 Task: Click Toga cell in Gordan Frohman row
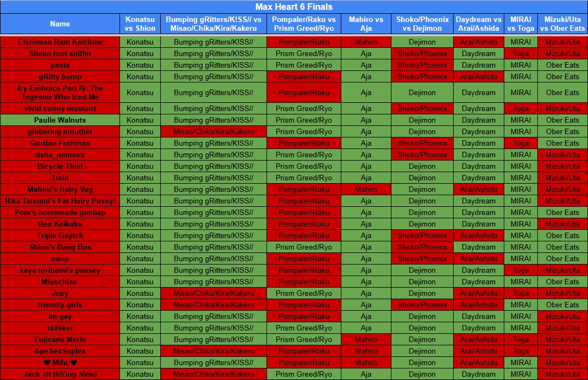520,144
